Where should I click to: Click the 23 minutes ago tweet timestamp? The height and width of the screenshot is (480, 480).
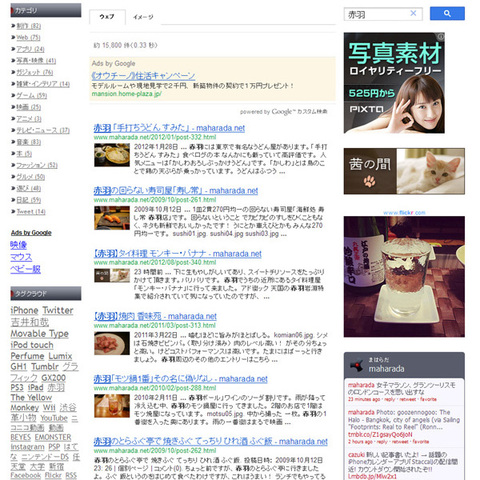[364, 399]
